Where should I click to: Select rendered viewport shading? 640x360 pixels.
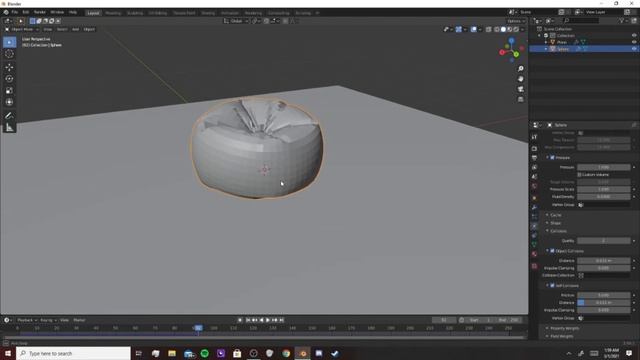point(516,29)
